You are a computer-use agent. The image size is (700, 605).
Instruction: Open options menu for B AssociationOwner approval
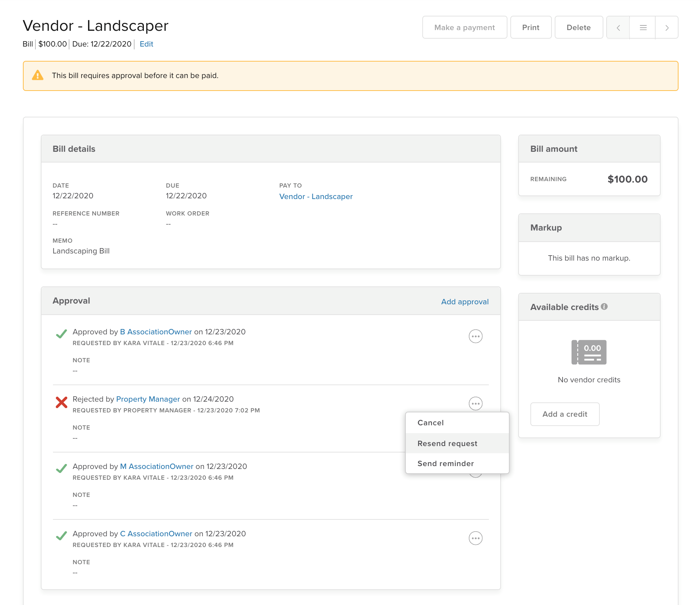pos(475,336)
